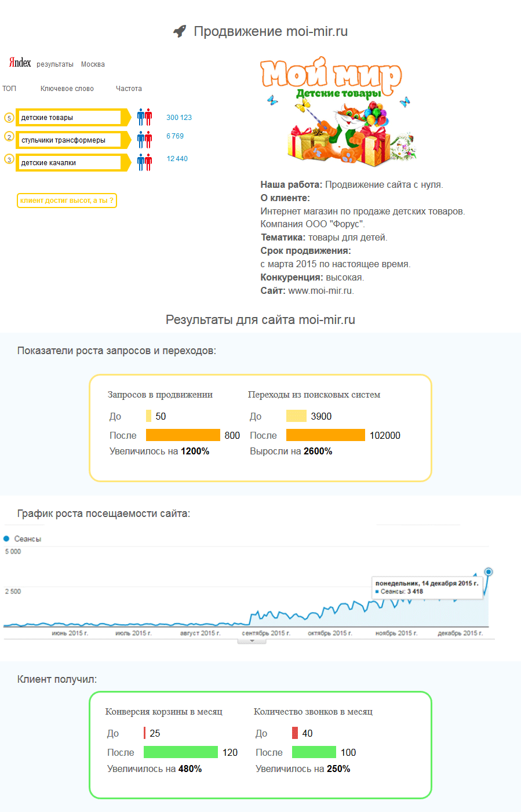Open the 300 123 frequency link
Screen dimensions: 521x812
179,118
